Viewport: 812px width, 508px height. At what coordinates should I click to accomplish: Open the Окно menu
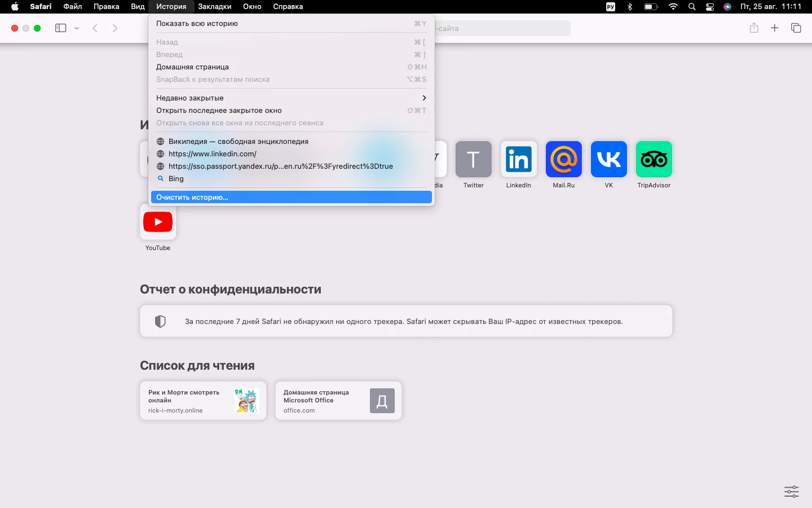pos(252,7)
